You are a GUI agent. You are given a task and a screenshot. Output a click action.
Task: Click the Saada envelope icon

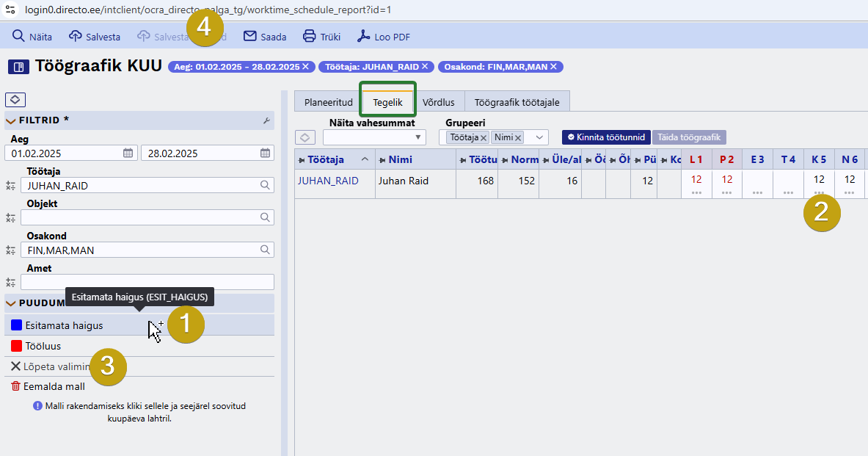pyautogui.click(x=250, y=36)
